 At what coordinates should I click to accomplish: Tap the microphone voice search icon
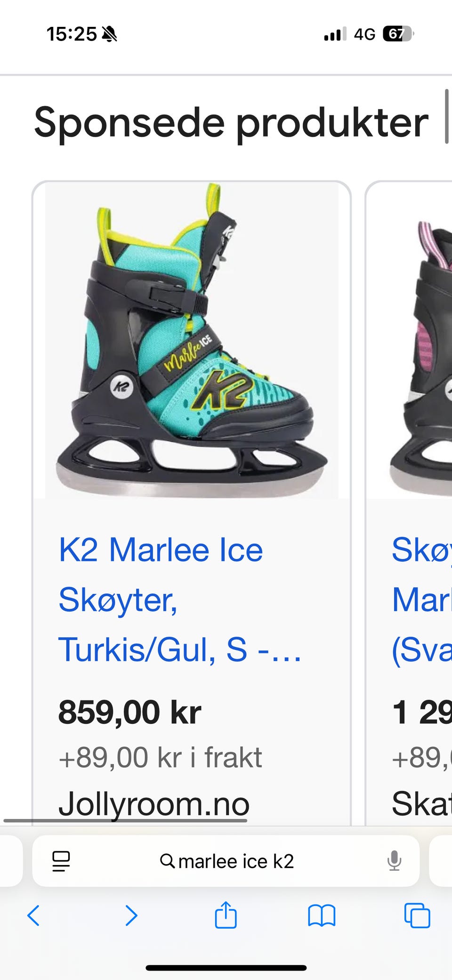pyautogui.click(x=394, y=861)
